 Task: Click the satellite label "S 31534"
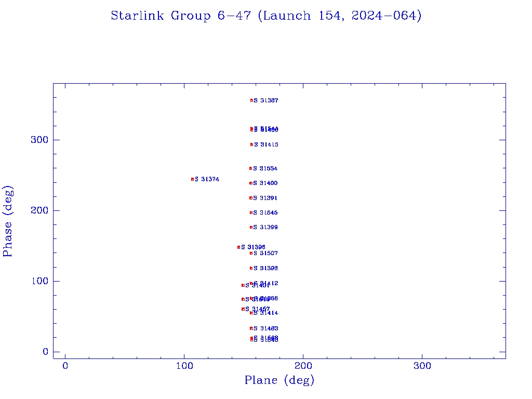[265, 169]
